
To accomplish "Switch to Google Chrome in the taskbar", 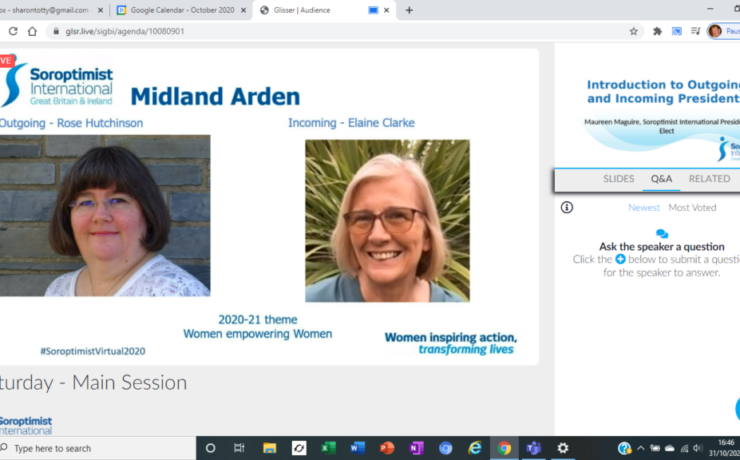I will [x=504, y=448].
